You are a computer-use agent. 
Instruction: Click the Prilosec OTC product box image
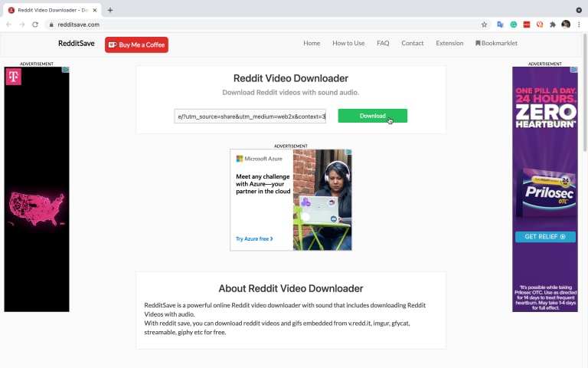545,193
